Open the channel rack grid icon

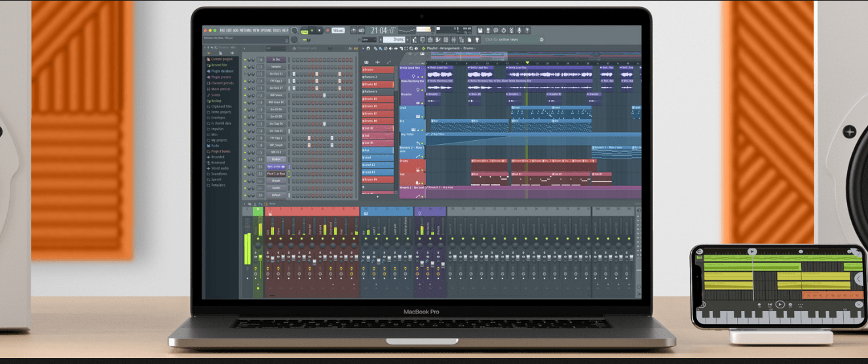click(445, 39)
